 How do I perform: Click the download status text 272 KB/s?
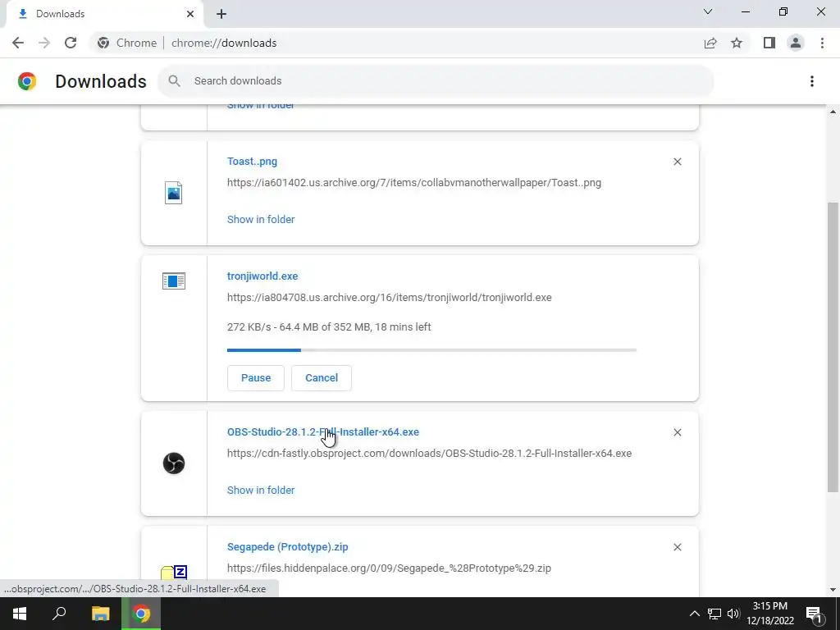pos(329,326)
